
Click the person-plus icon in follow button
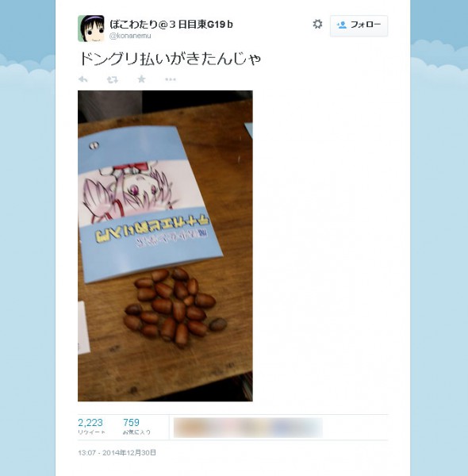[x=341, y=25]
